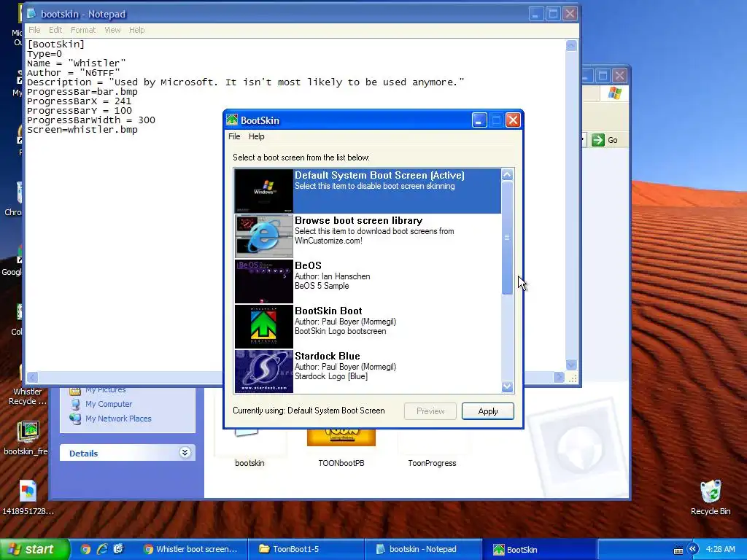Screen dimensions: 747x560
Task: Click the Preview button in BootSkin
Action: coord(430,411)
